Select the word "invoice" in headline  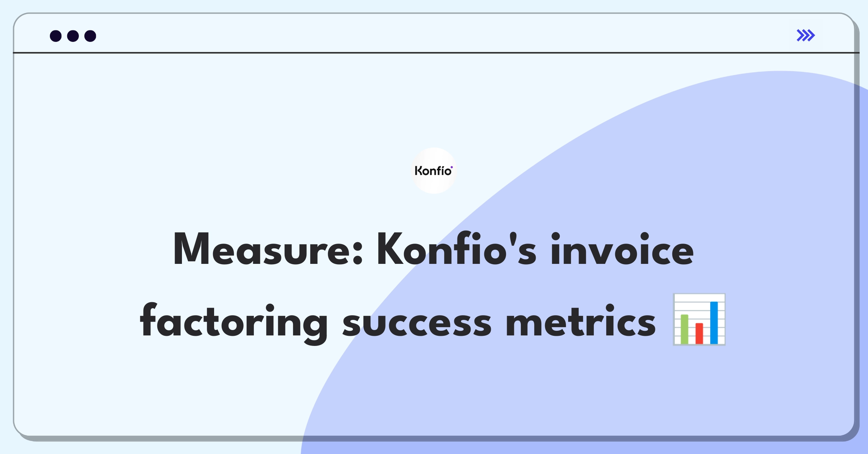[x=622, y=248]
